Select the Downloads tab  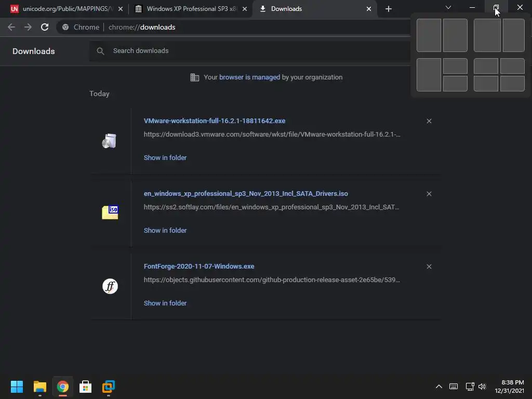coord(315,9)
